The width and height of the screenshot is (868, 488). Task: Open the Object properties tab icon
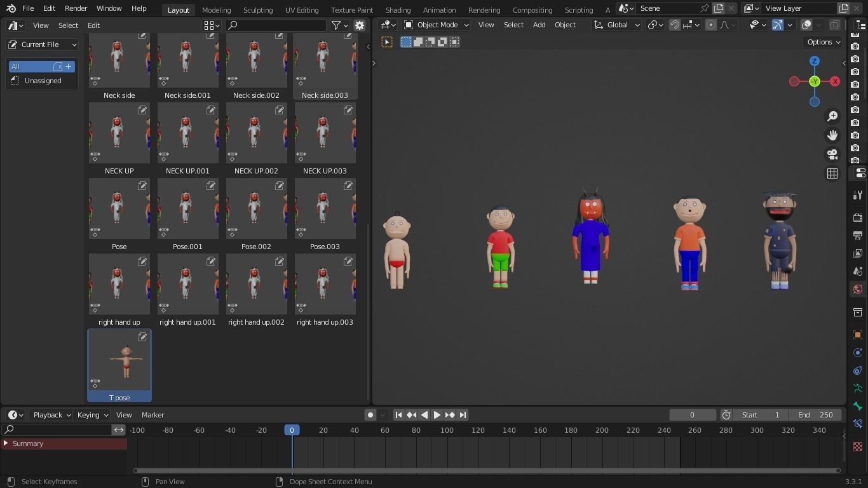point(858,335)
